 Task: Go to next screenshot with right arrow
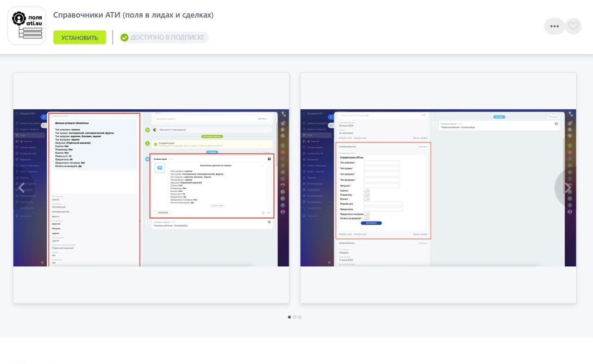[x=568, y=188]
